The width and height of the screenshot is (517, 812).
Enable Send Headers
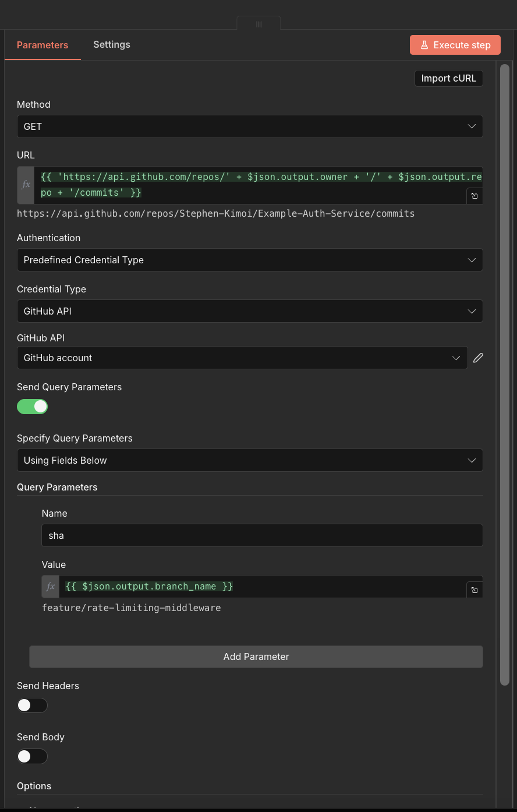[32, 705]
